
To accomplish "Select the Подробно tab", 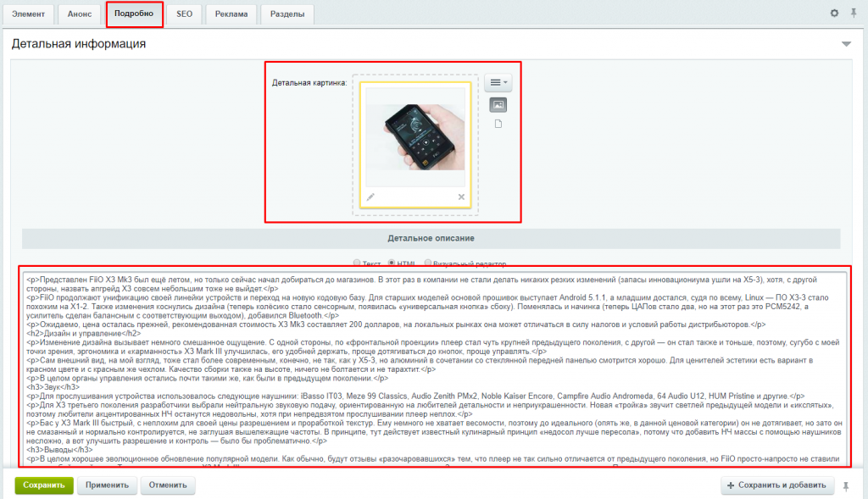I will point(134,14).
